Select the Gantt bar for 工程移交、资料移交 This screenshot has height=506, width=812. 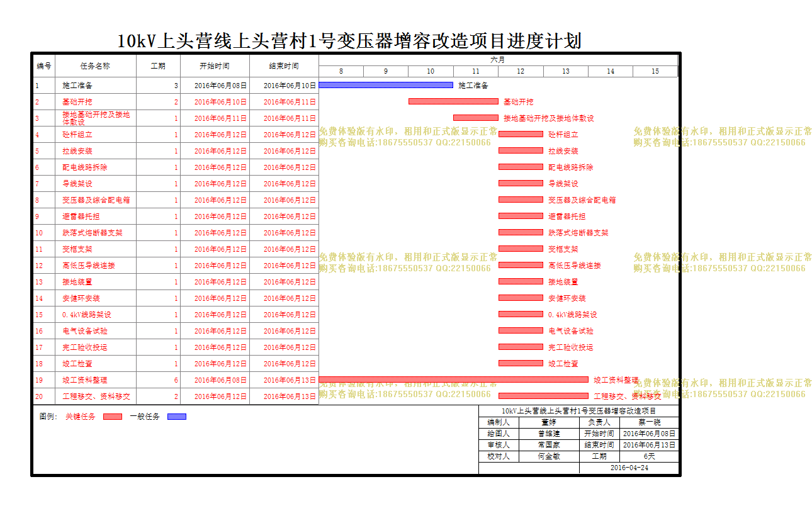[x=543, y=396]
